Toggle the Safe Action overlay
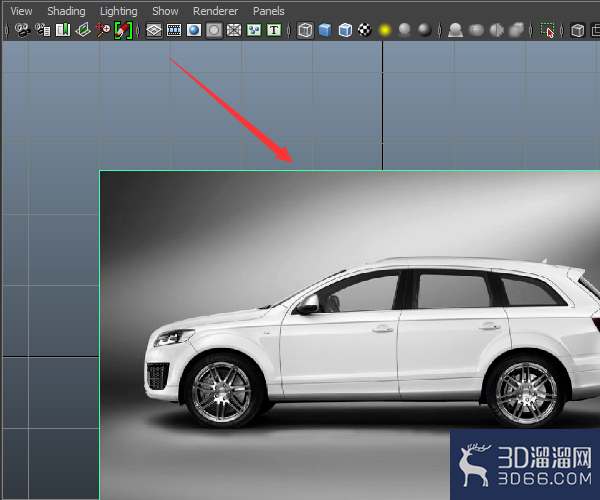 (254, 30)
